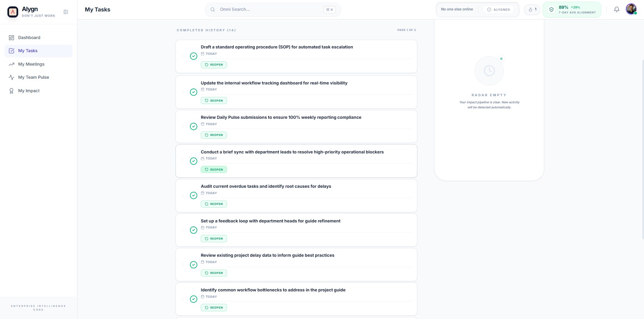Reopen the workflow bottlenecks task
Viewport: 644px width, 319px height.
214,308
